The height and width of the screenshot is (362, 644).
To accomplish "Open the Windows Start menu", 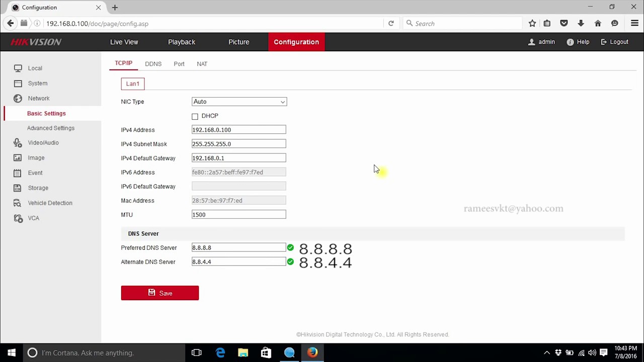I will coord(12,353).
